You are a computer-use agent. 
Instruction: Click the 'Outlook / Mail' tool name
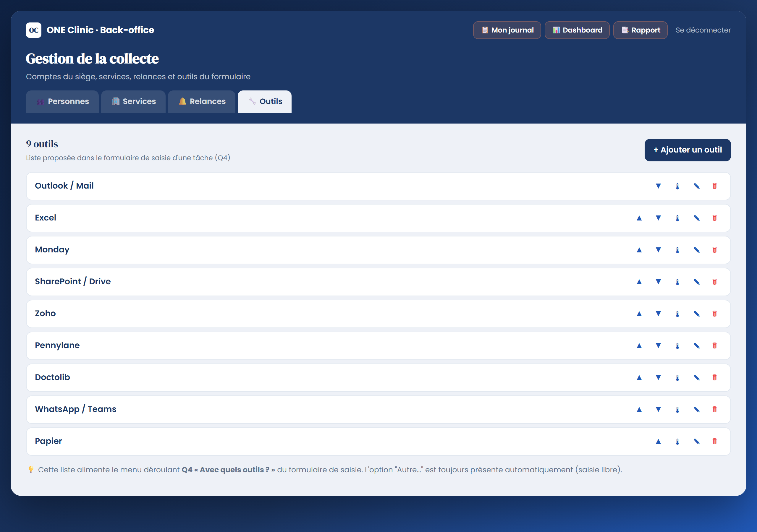[64, 186]
